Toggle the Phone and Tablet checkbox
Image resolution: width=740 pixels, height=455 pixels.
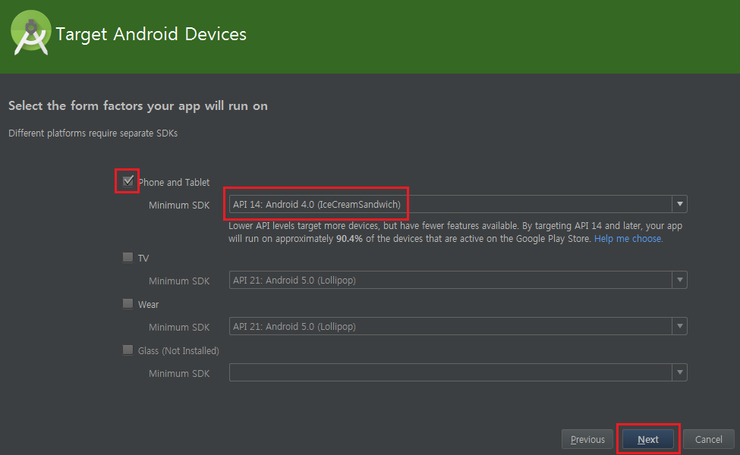(x=128, y=181)
